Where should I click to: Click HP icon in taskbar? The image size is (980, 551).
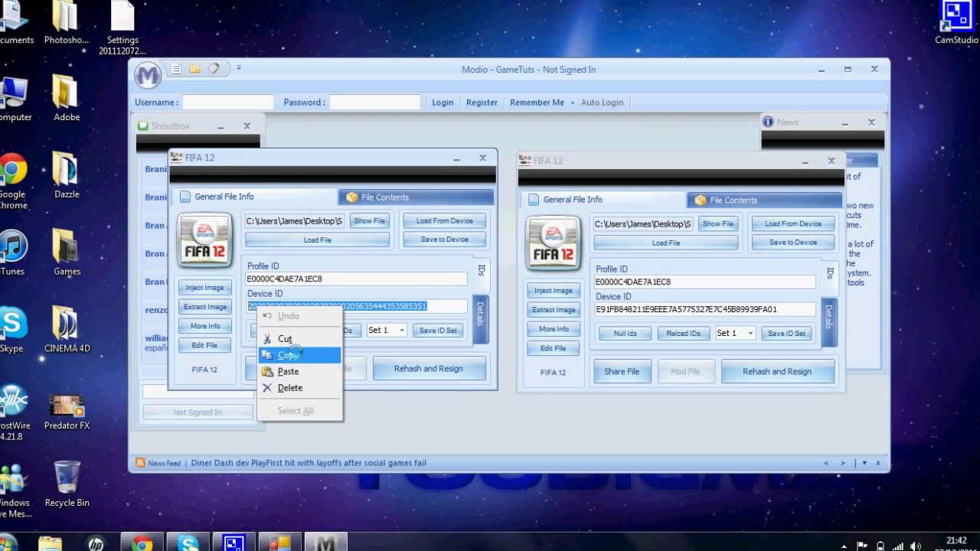pyautogui.click(x=96, y=543)
